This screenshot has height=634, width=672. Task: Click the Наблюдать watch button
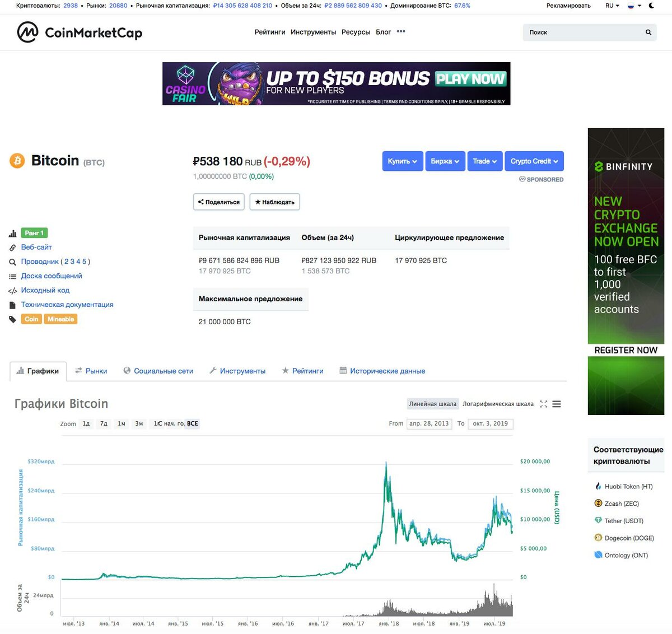pyautogui.click(x=274, y=202)
